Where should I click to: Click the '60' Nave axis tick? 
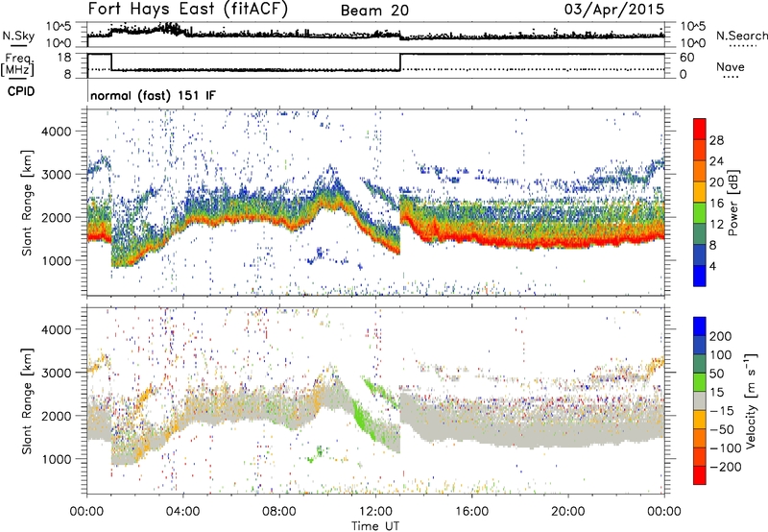click(x=687, y=58)
